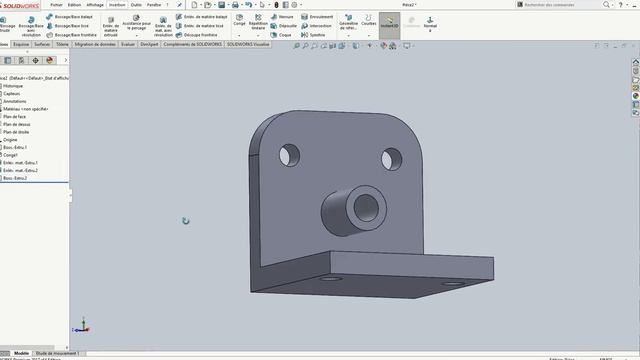Select the Nervure rib tool
This screenshot has width=640, height=360.
[x=282, y=17]
